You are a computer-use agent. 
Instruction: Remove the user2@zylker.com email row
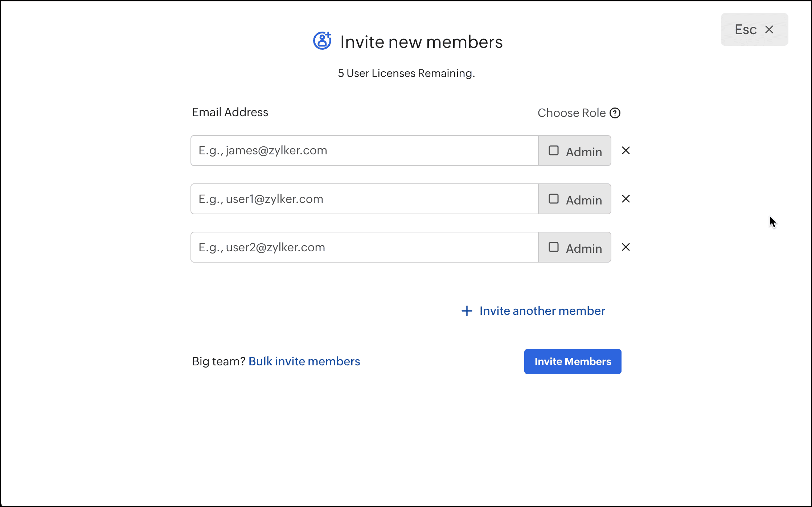pos(626,247)
